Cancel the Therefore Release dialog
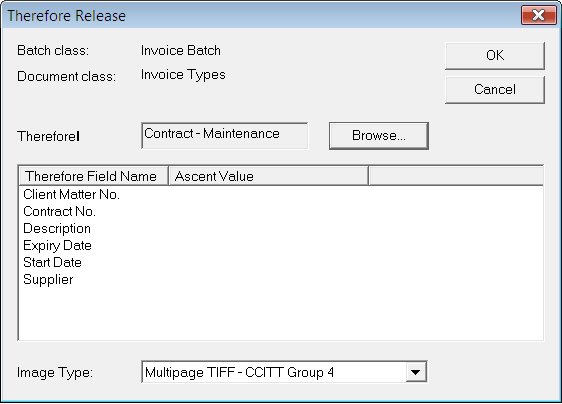Viewport: 562px width, 404px height. click(x=495, y=90)
